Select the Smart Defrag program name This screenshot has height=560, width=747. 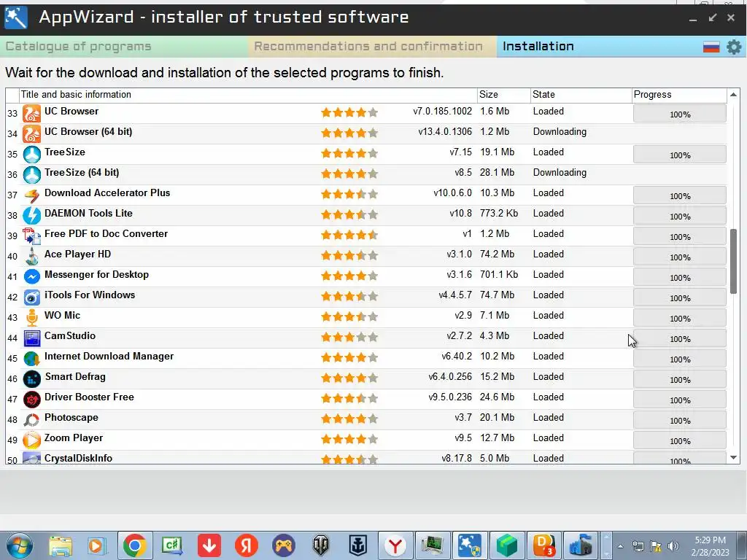(75, 377)
